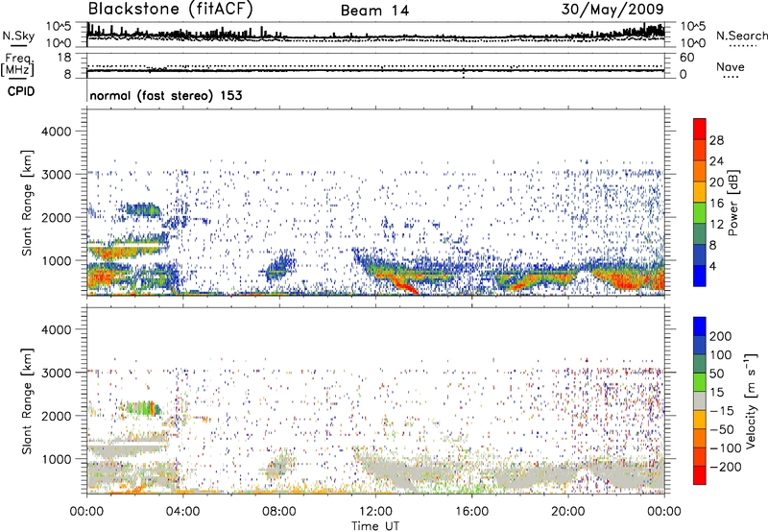Click the 20:00 time axis label
The image size is (768, 532).
point(567,512)
